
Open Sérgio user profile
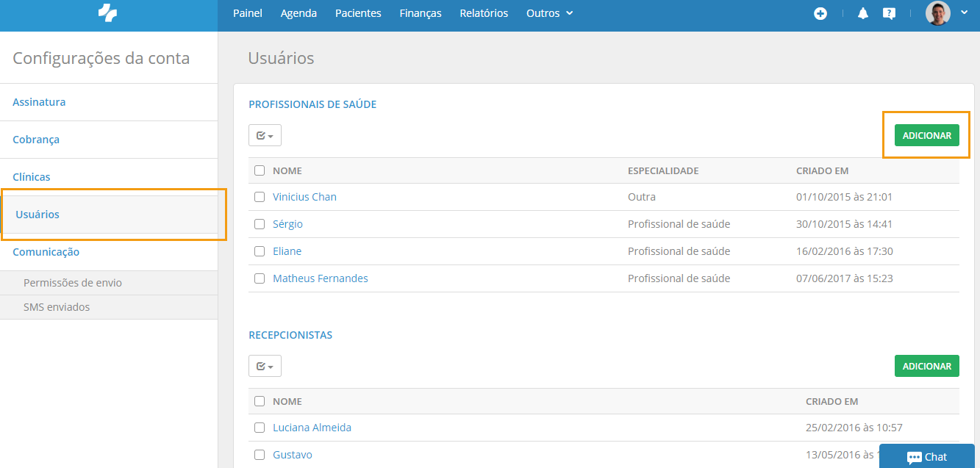[287, 224]
